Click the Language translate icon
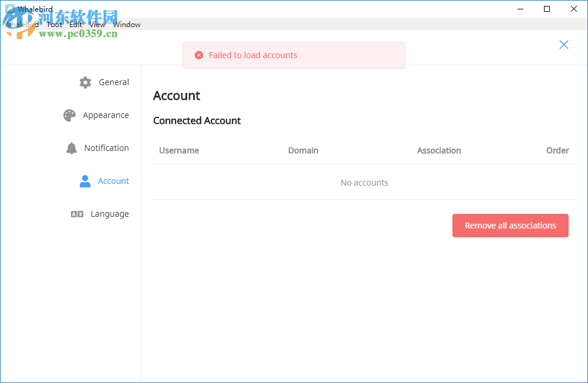 point(77,214)
